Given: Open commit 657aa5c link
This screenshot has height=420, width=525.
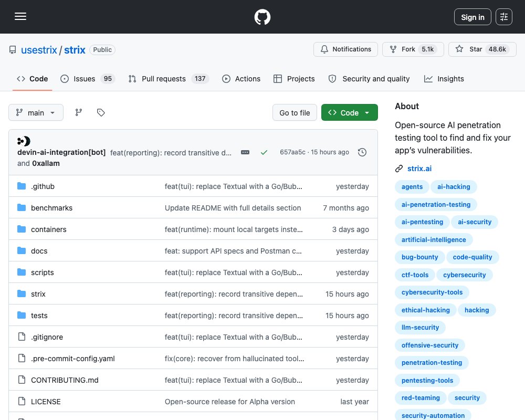Looking at the screenshot, I should click(x=292, y=152).
